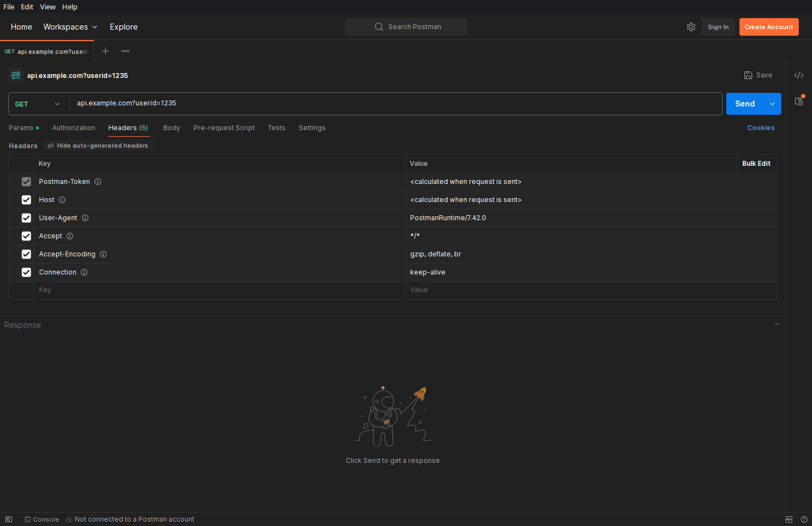Expand the Send button dropdown arrow
This screenshot has width=812, height=526.
click(x=772, y=104)
